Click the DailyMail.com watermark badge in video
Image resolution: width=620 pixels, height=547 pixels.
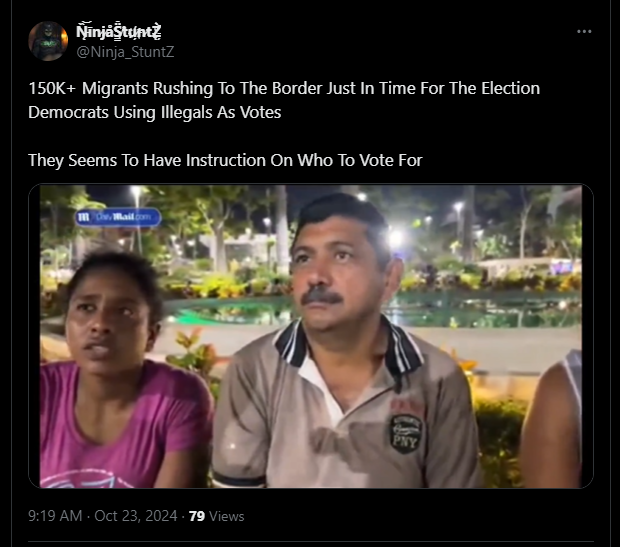[x=118, y=217]
